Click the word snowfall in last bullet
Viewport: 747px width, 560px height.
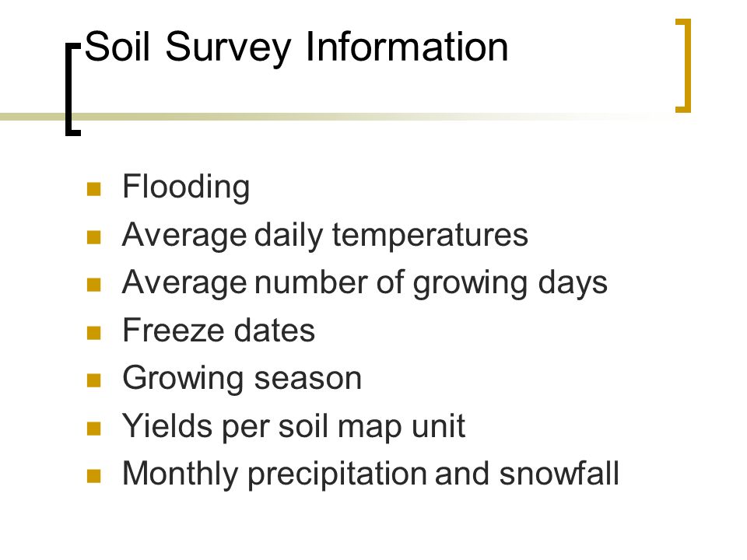click(559, 474)
